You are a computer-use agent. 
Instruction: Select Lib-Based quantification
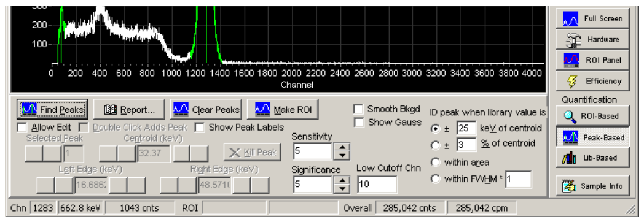tap(592, 158)
